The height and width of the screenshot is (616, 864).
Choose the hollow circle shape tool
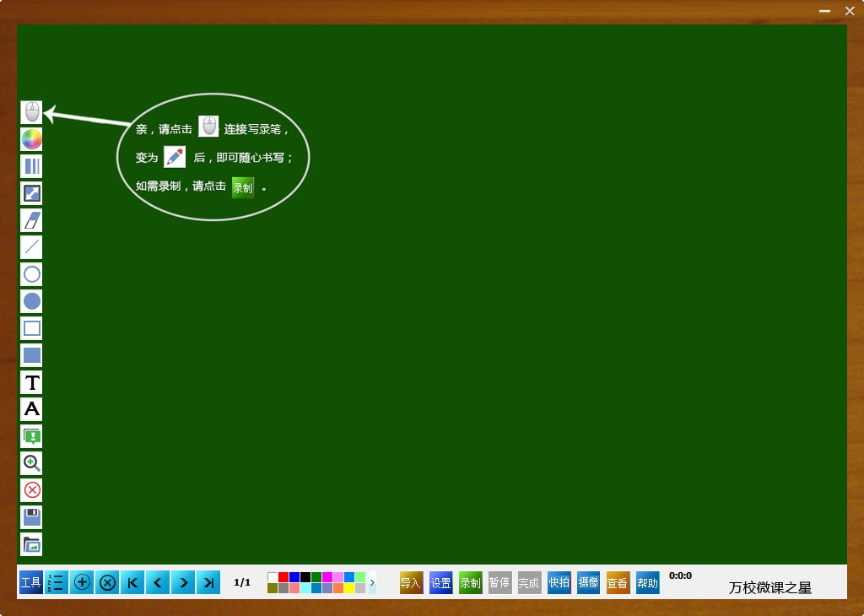tap(31, 274)
